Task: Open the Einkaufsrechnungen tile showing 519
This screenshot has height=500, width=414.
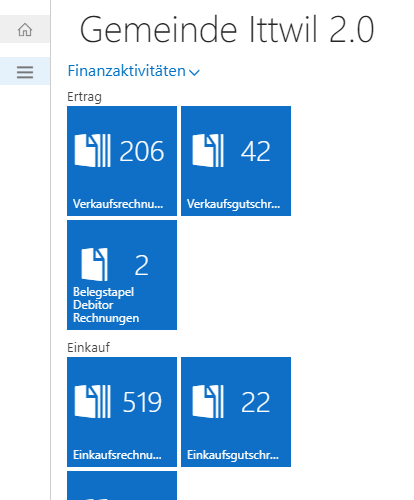Action: tap(122, 412)
